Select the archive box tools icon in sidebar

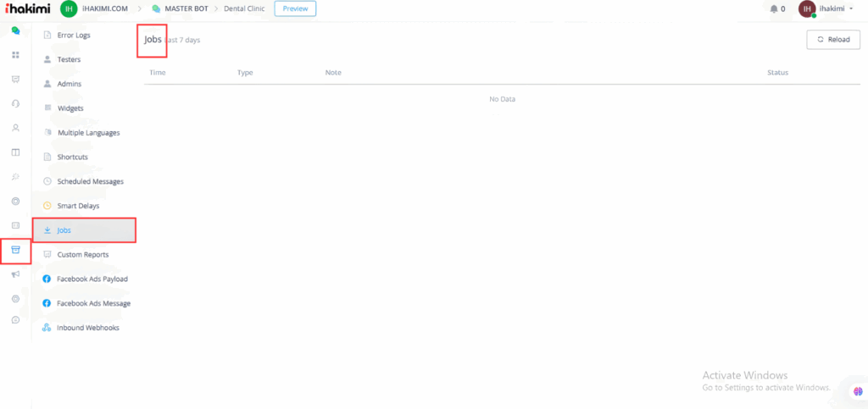[x=15, y=251]
